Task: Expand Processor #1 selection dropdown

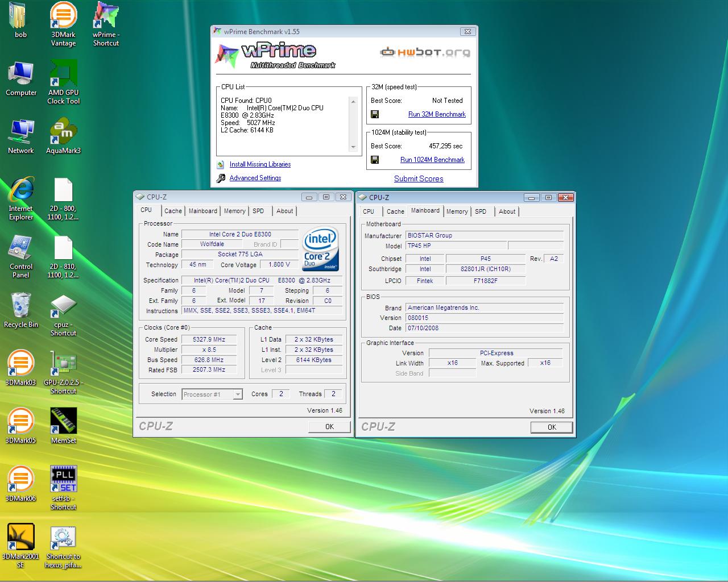Action: [238, 394]
